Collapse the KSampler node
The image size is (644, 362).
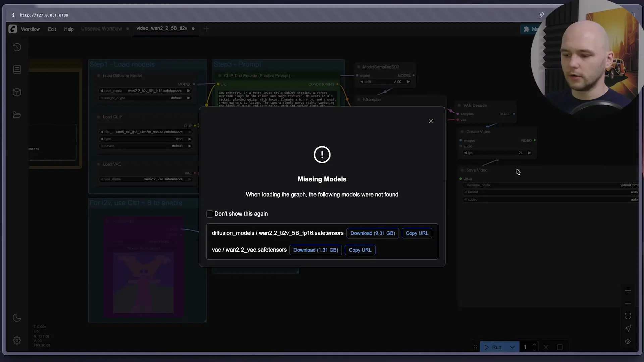[359, 99]
